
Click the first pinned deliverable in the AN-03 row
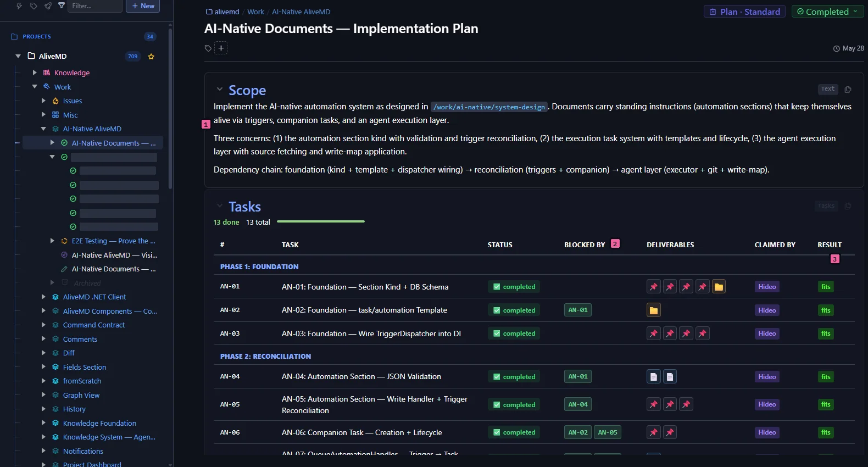click(654, 333)
